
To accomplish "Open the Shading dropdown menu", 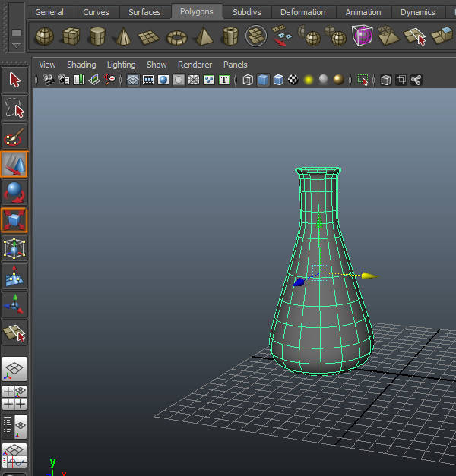I will coord(81,65).
